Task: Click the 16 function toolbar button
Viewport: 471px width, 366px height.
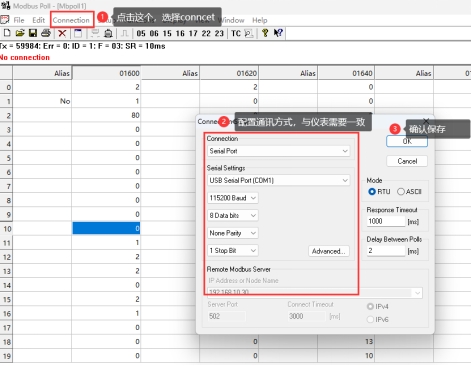Action: 180,33
